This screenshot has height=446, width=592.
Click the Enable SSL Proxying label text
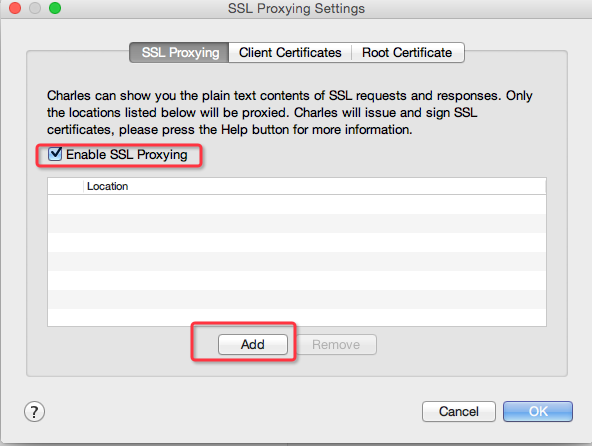pos(126,154)
